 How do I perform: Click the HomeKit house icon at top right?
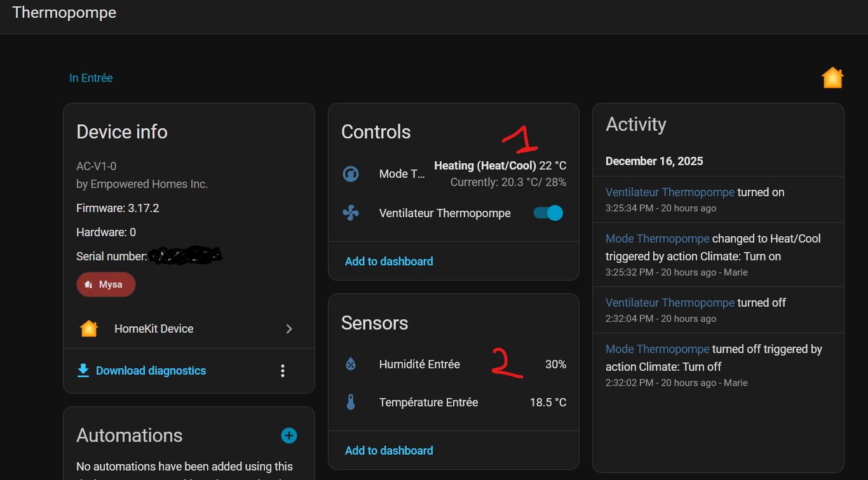click(x=832, y=78)
